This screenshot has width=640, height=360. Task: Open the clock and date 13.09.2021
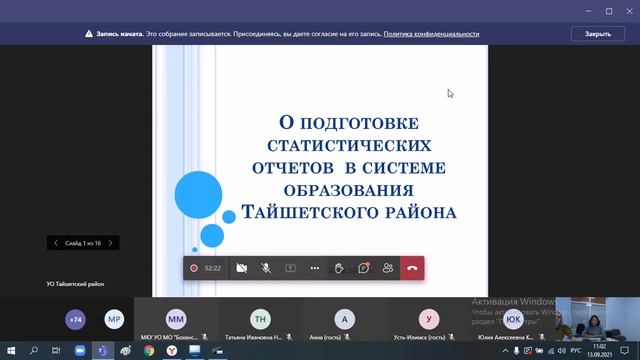(x=599, y=351)
